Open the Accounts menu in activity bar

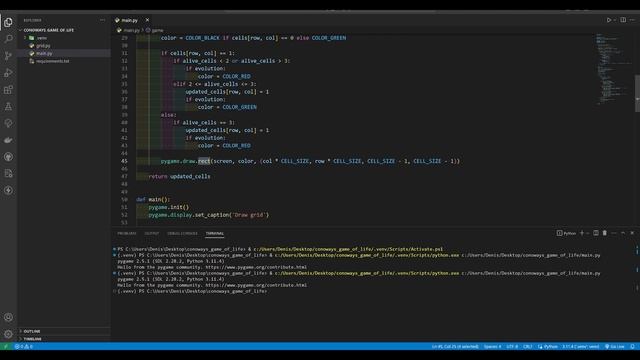(8, 317)
